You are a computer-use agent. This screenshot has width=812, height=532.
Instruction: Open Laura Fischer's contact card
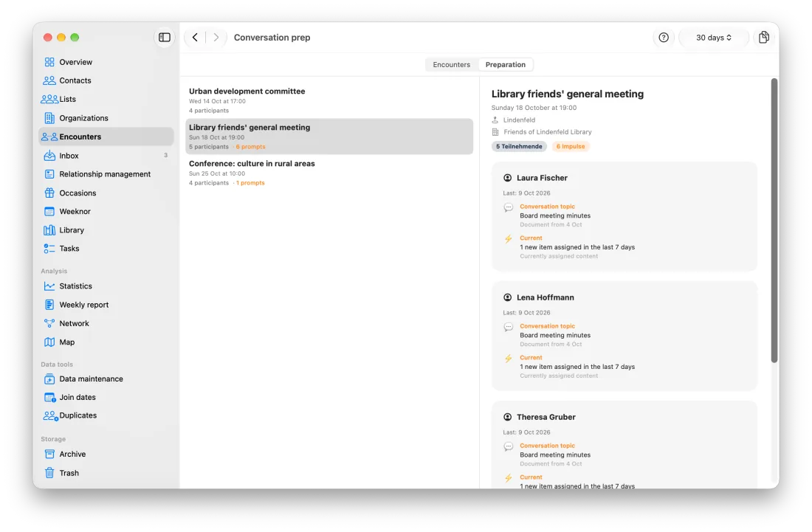coord(624,217)
